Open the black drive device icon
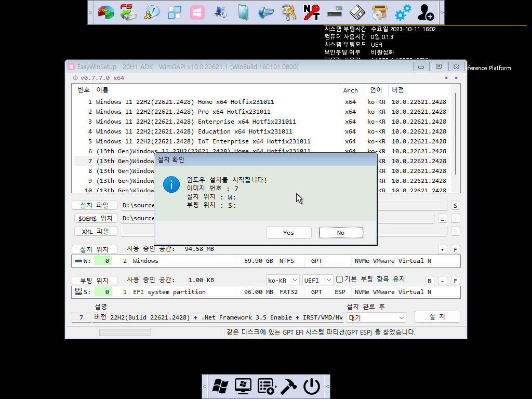532x399 pixels. coord(335,12)
